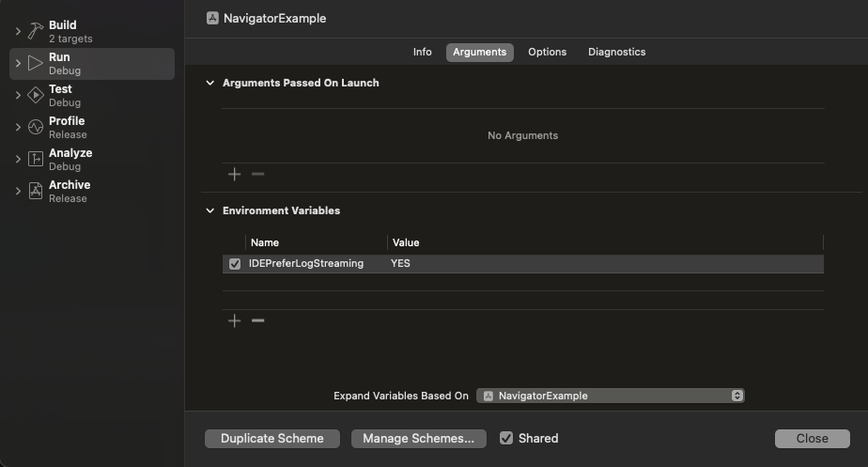Screen dimensions: 868x467
Task: Open the Options tab
Action: (547, 52)
